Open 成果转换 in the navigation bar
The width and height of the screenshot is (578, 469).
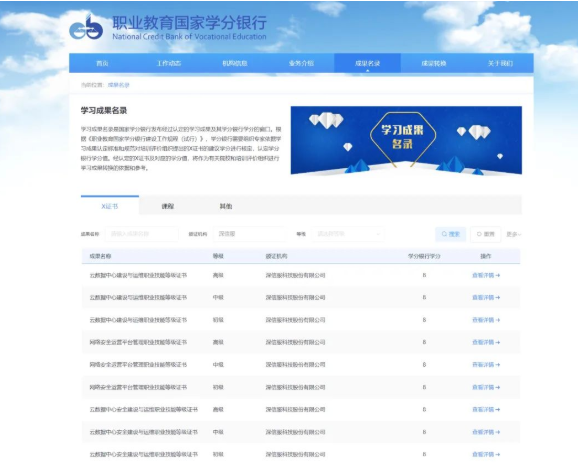pos(434,63)
